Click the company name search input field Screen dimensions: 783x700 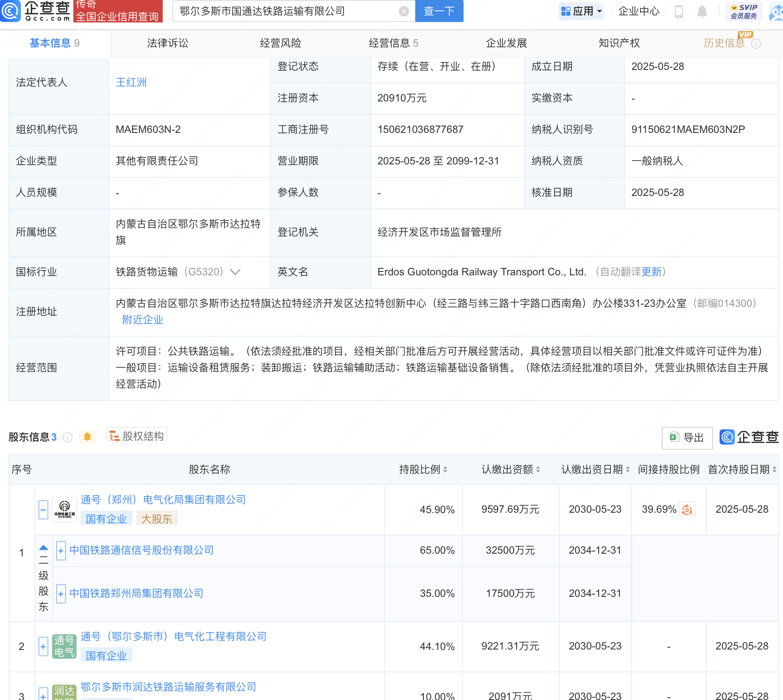(285, 11)
